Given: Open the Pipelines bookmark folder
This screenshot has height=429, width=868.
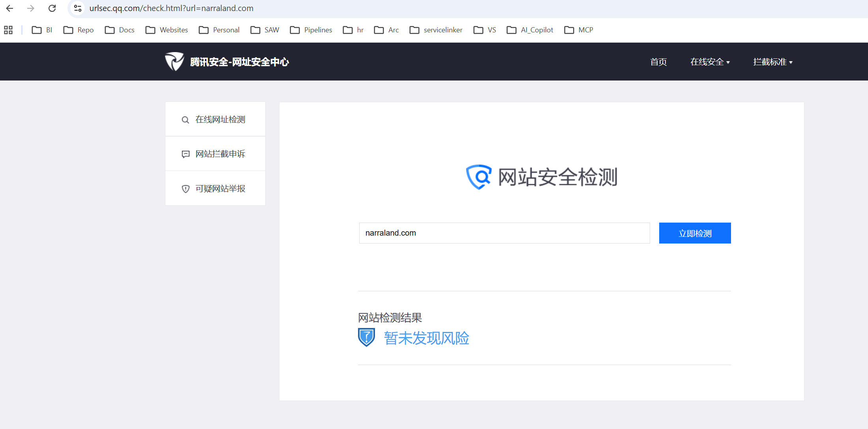Looking at the screenshot, I should click(311, 30).
